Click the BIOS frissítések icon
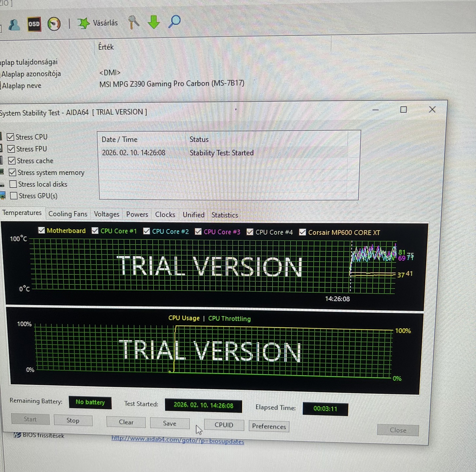476x472 pixels. 17,435
